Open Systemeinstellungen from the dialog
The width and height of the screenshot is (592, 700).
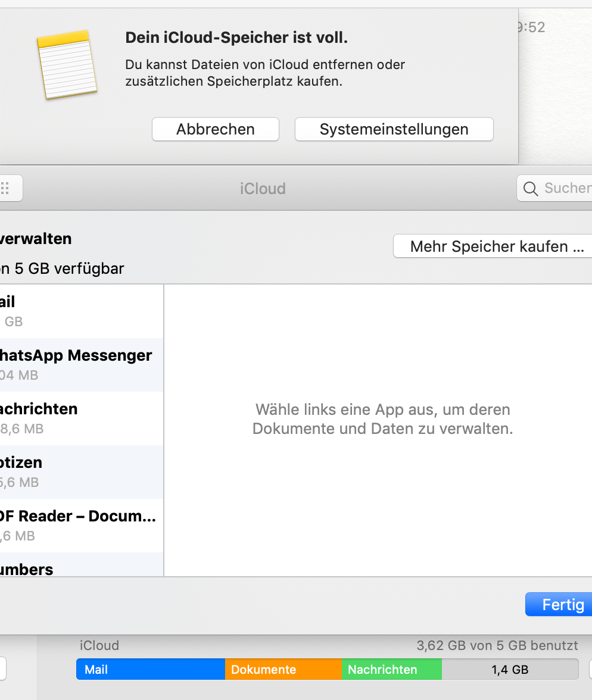[394, 130]
